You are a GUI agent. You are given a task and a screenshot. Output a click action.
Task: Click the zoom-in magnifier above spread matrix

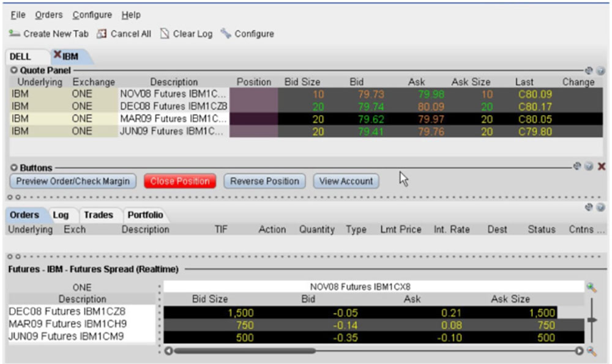[x=591, y=287]
